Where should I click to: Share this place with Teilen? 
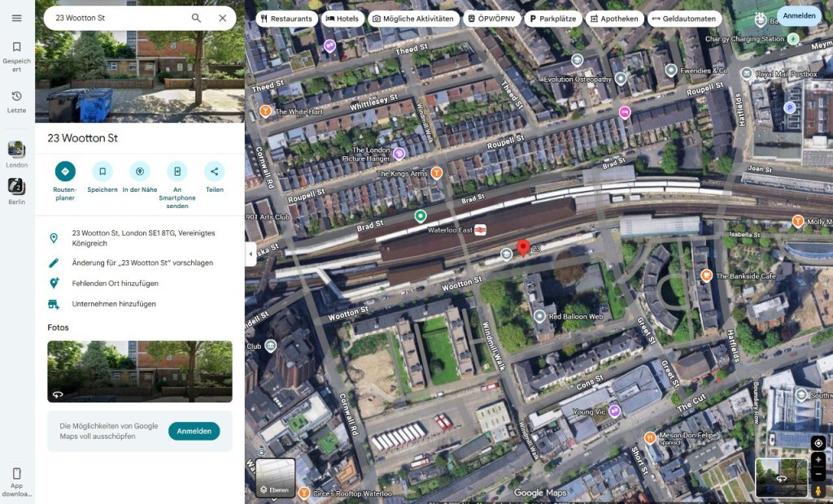click(x=214, y=172)
